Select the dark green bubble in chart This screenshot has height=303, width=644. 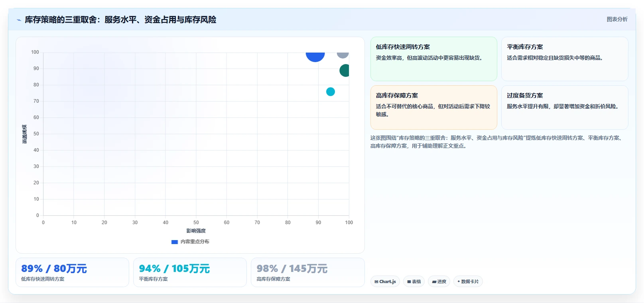pos(345,70)
